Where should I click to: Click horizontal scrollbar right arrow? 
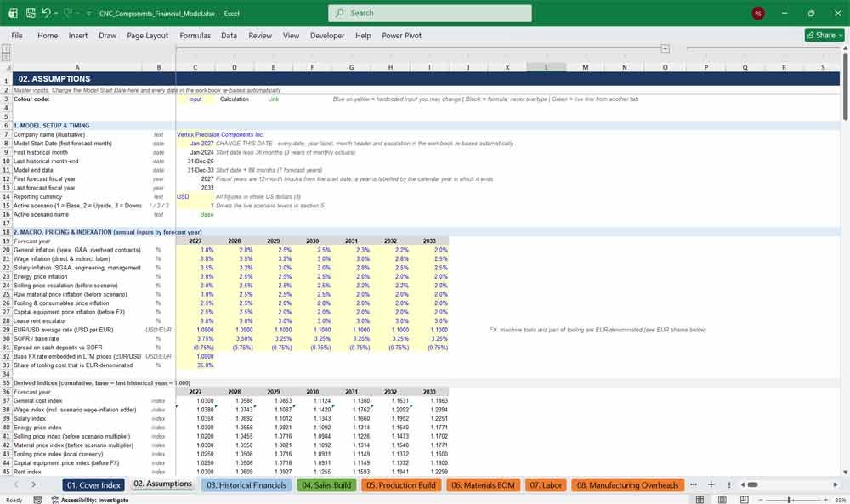click(836, 484)
